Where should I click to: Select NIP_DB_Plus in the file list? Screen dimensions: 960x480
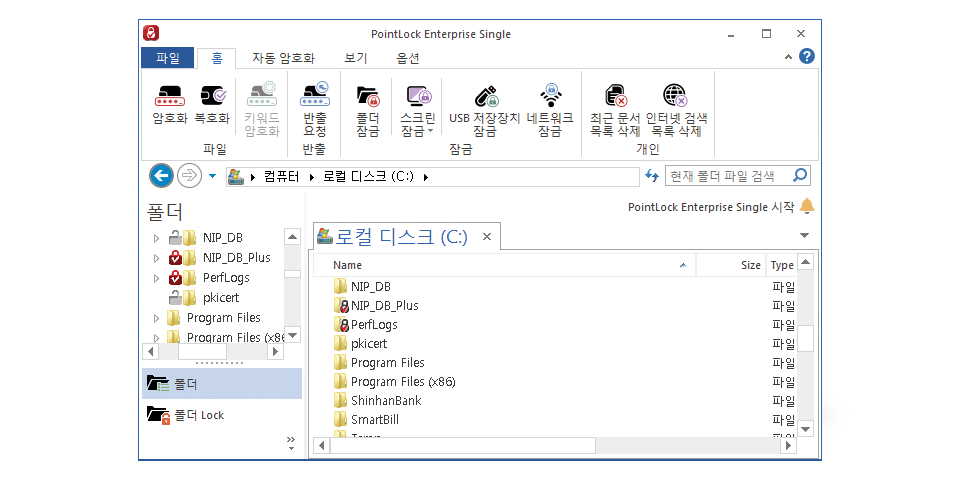[x=377, y=306]
